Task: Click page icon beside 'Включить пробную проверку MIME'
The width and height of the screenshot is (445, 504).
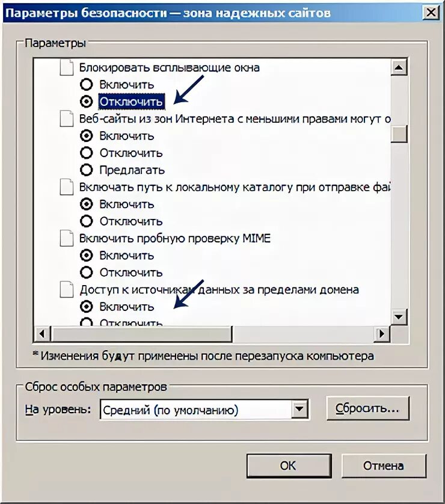Action: 68,238
